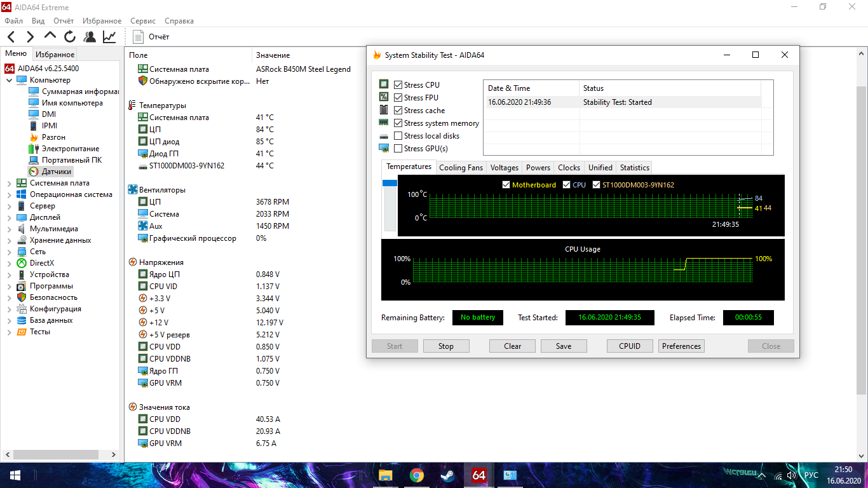The image size is (868, 488).
Task: Select Суммарная информация in the tree
Action: 74,91
